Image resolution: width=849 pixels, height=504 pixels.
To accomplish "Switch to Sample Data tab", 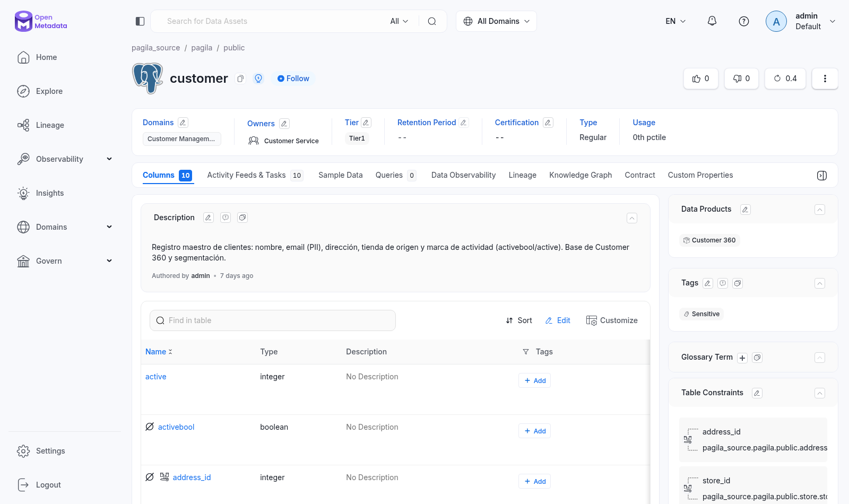I will coord(341,175).
